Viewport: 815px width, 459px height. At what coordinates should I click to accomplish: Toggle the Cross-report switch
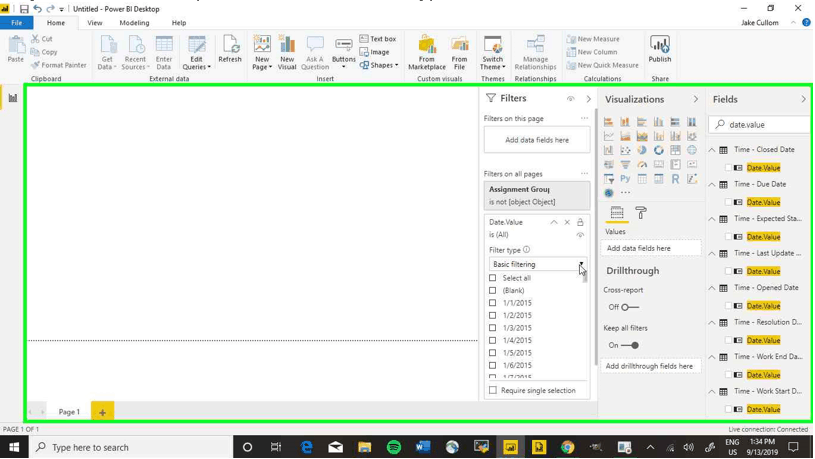pyautogui.click(x=630, y=307)
